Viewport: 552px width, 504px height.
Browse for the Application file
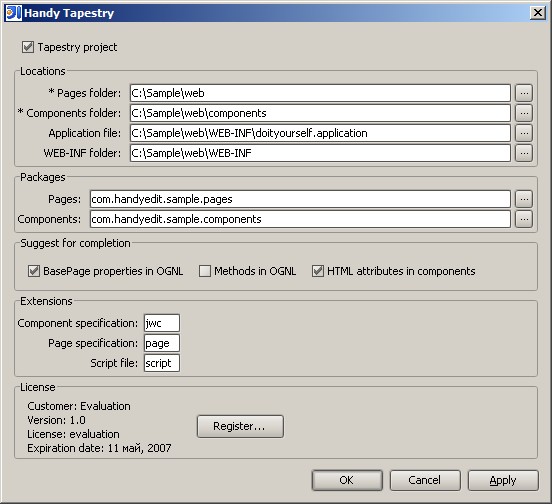[524, 133]
